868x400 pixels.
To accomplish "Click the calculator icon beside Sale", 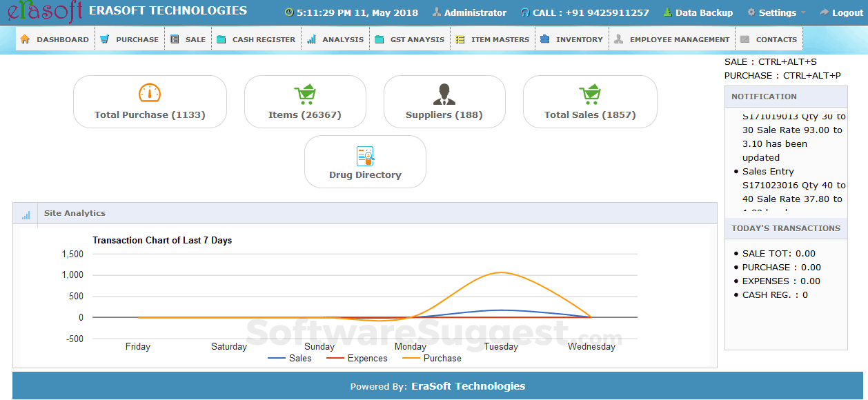I will [x=175, y=39].
